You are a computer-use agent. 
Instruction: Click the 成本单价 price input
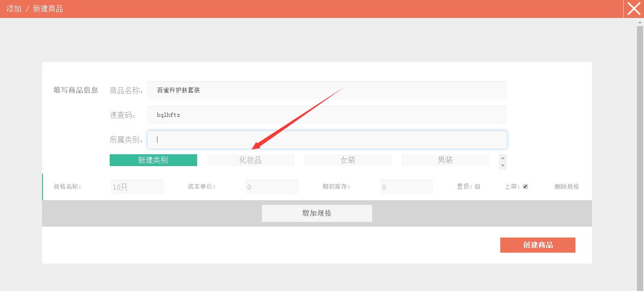271,186
